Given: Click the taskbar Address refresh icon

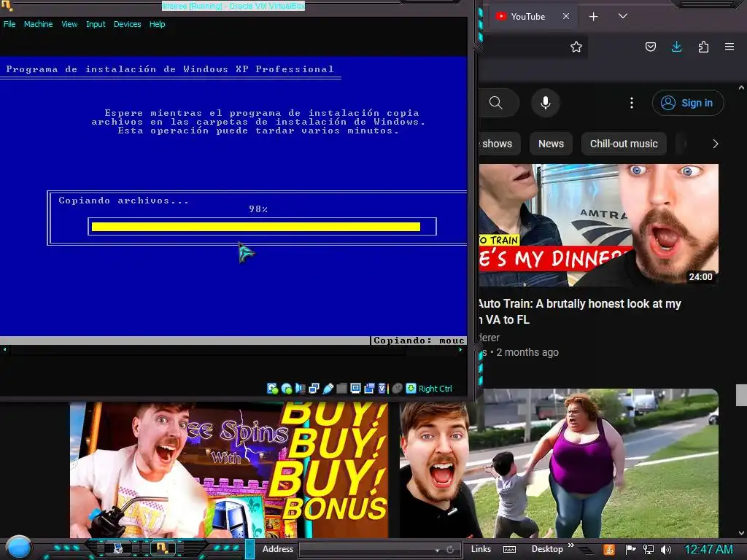Looking at the screenshot, I should (x=450, y=550).
